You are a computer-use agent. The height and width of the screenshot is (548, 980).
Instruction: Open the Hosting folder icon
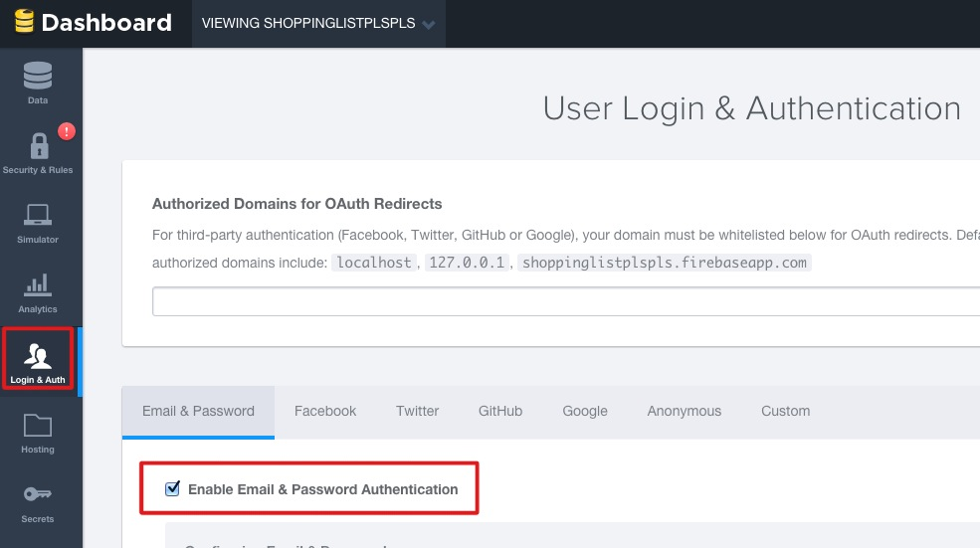click(38, 425)
